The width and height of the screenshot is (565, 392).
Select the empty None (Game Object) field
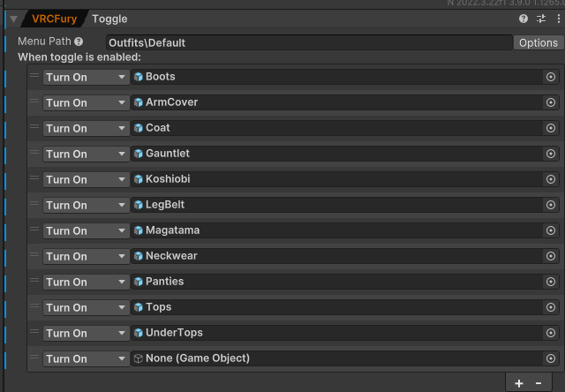[x=337, y=358]
